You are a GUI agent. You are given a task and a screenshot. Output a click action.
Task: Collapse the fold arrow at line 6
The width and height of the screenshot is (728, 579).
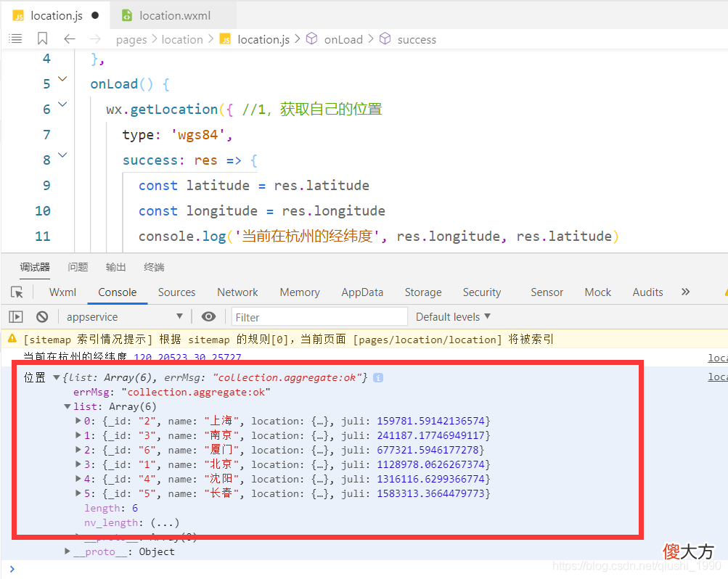coord(62,104)
